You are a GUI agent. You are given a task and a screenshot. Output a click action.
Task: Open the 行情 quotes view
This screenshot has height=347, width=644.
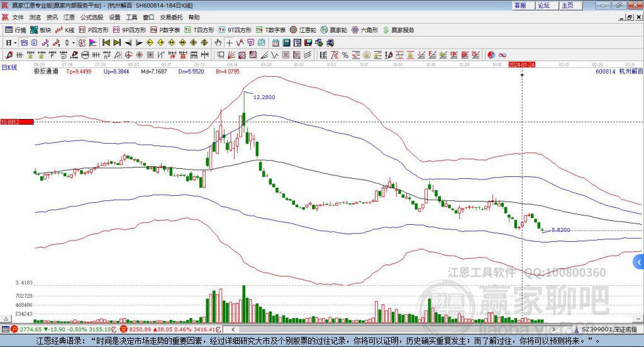[16, 30]
